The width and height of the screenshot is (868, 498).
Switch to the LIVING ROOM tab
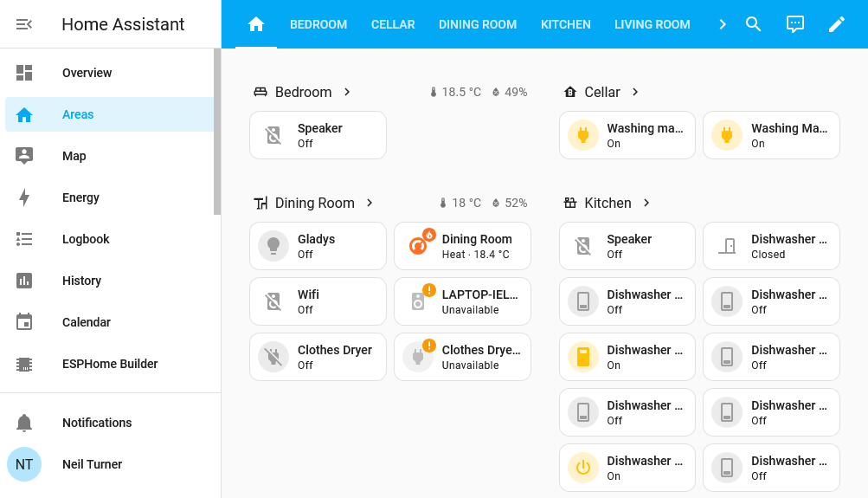tap(652, 24)
